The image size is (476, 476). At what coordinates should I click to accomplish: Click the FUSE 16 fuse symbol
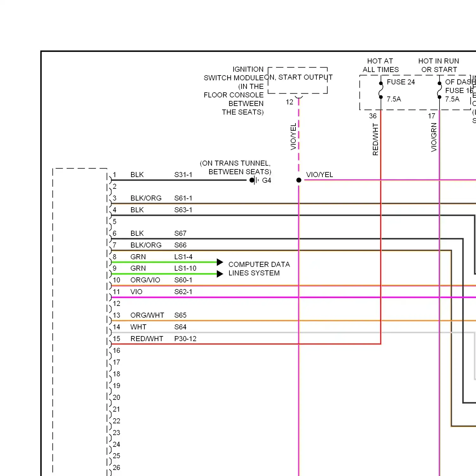[x=440, y=90]
